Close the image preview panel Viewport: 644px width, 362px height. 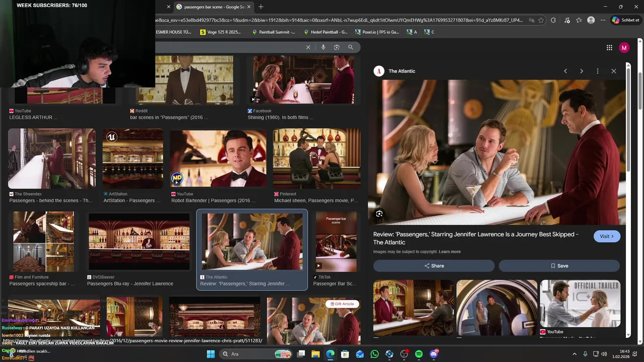614,71
